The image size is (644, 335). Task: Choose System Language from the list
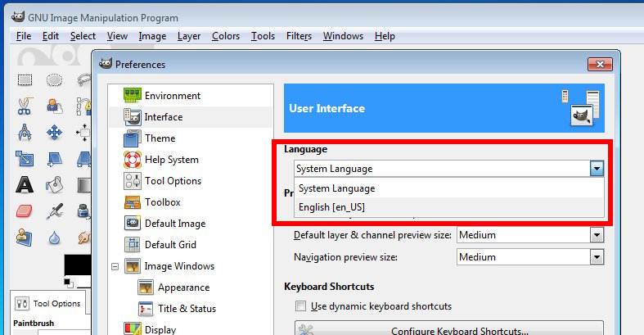click(x=449, y=188)
